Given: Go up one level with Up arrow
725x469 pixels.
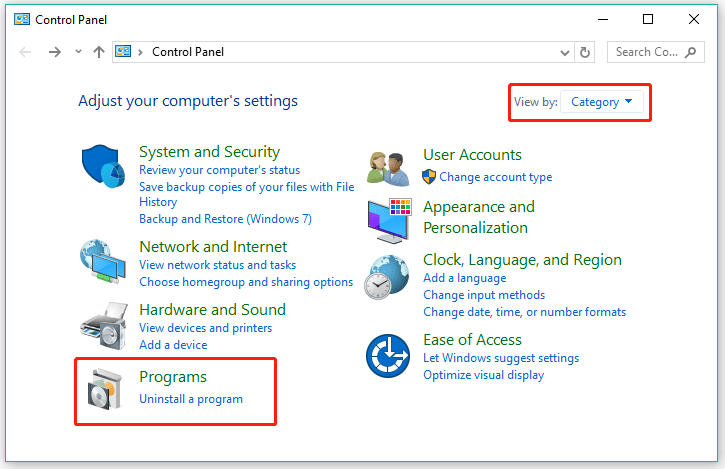Looking at the screenshot, I should click(x=98, y=52).
